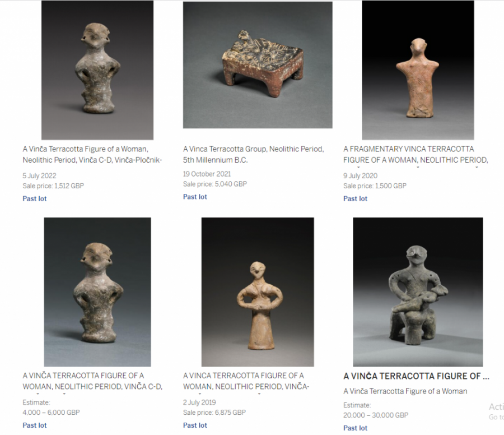Open the Vinca Terracotta Group image

(x=258, y=65)
